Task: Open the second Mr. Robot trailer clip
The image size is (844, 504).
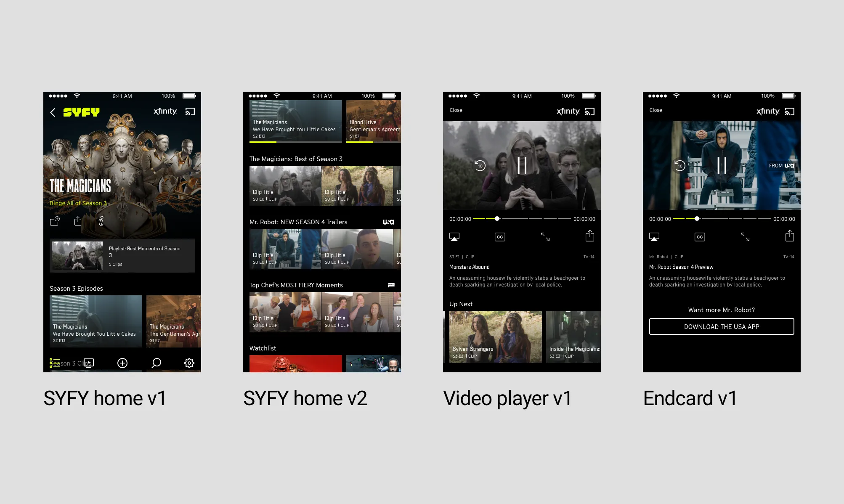Action: pos(357,249)
